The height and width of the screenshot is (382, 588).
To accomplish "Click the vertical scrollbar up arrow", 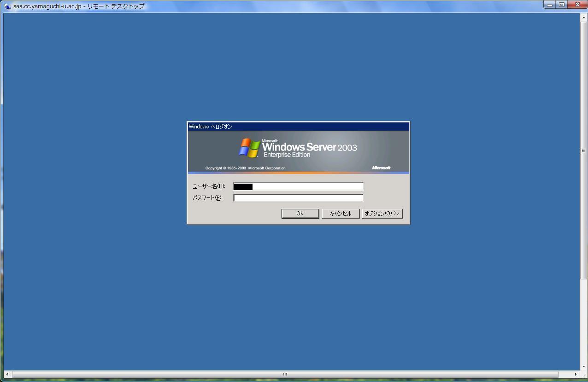I will point(583,17).
